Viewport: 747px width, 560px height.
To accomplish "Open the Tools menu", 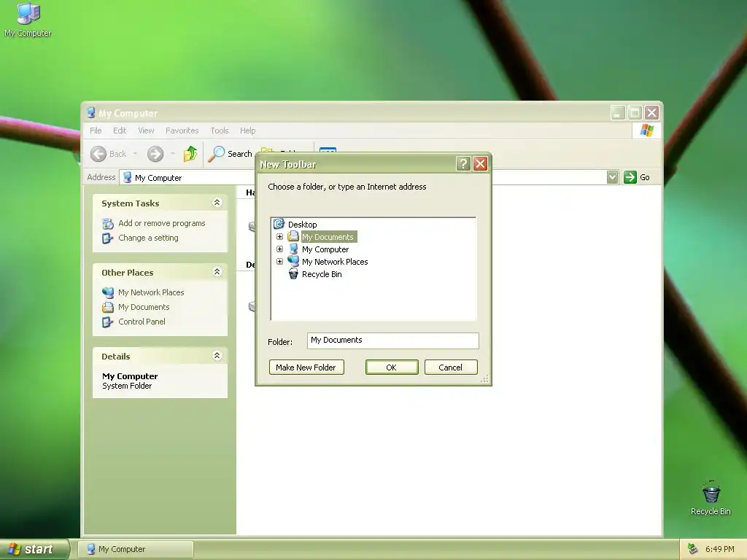I will pyautogui.click(x=220, y=131).
